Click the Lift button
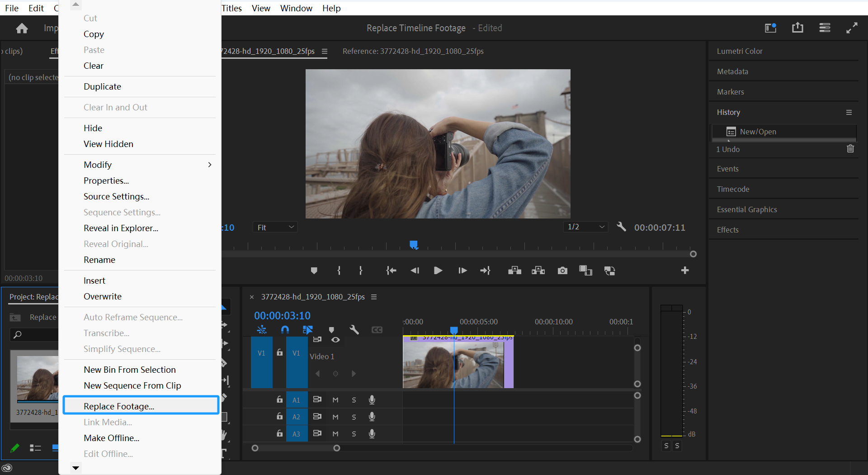Image resolution: width=868 pixels, height=475 pixels. coord(514,271)
